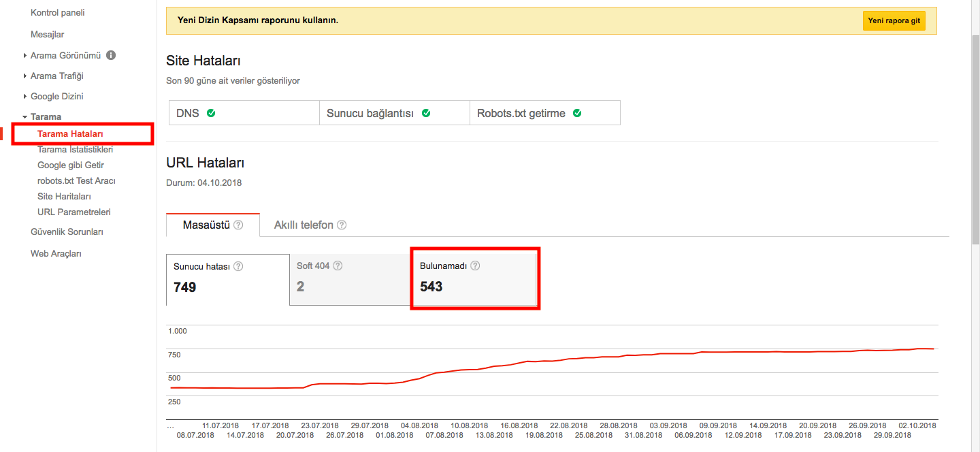Click the chart date label 02.10.2018

coord(917,425)
